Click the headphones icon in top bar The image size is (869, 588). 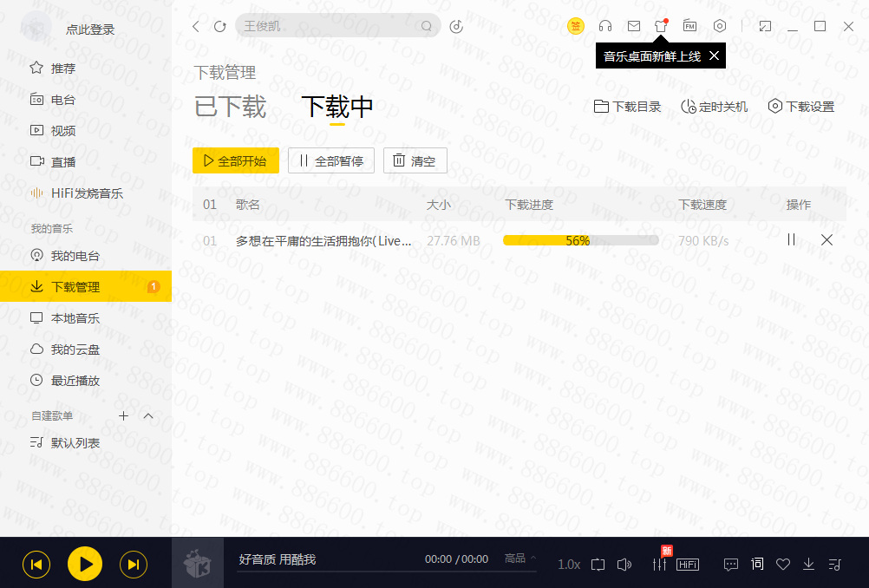(x=605, y=26)
